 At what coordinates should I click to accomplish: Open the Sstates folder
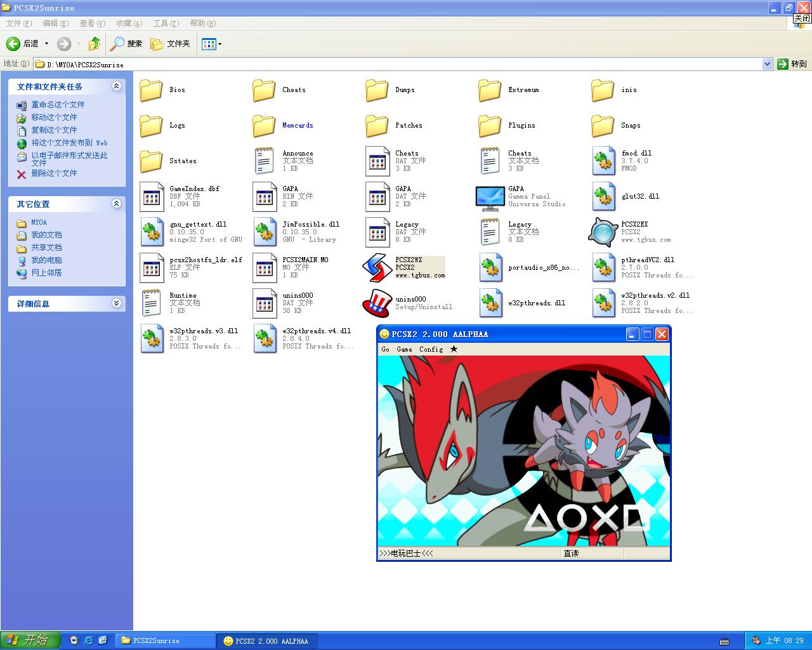click(151, 161)
